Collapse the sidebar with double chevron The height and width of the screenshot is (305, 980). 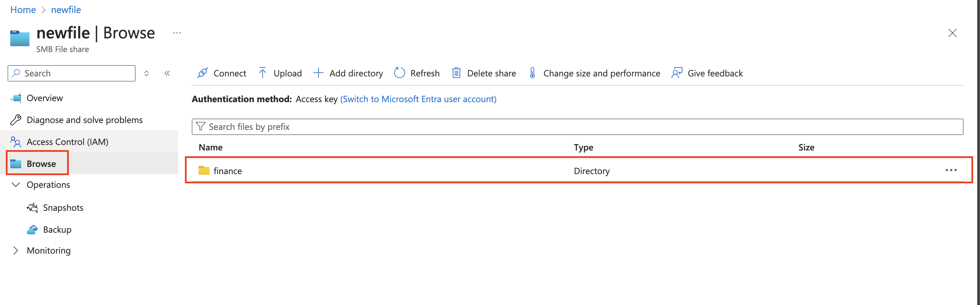167,73
